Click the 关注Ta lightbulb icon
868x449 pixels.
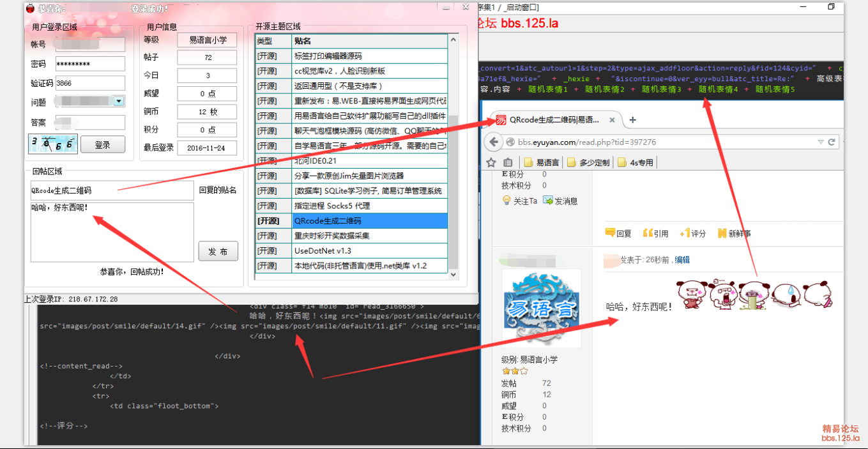pos(506,201)
